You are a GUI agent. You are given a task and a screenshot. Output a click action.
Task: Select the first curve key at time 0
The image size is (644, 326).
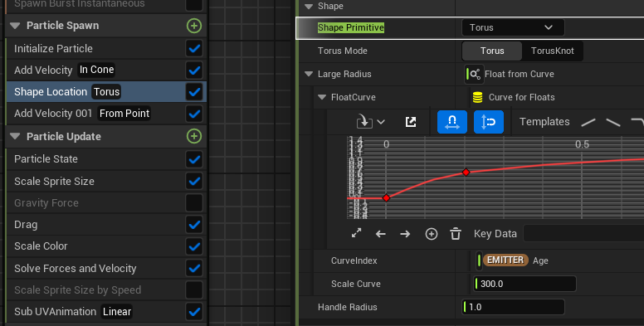386,198
